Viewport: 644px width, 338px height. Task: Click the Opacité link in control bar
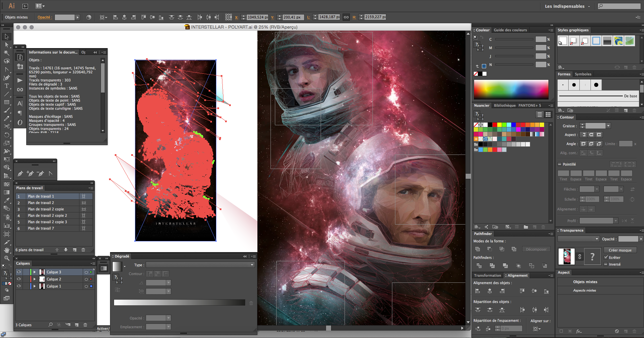point(44,17)
